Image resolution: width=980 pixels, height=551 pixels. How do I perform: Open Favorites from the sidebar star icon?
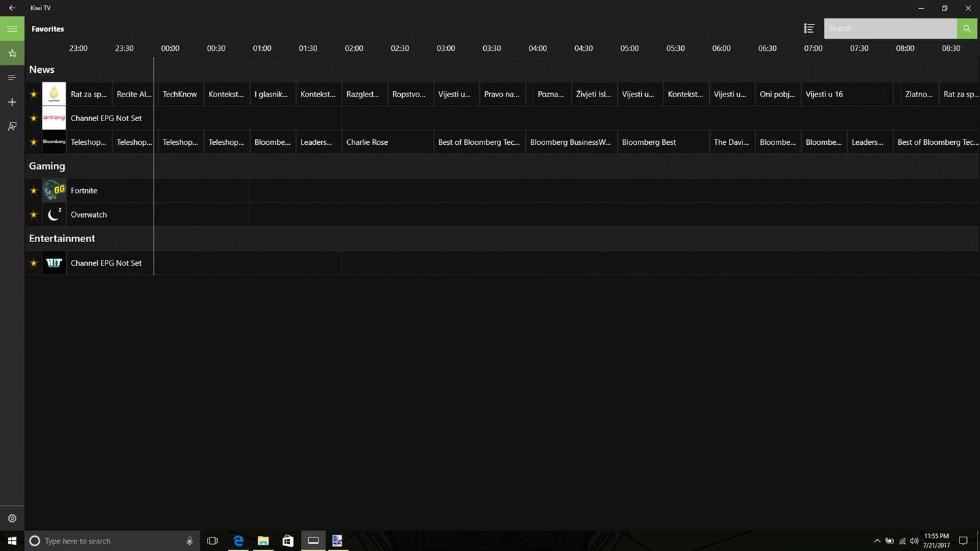click(x=12, y=53)
